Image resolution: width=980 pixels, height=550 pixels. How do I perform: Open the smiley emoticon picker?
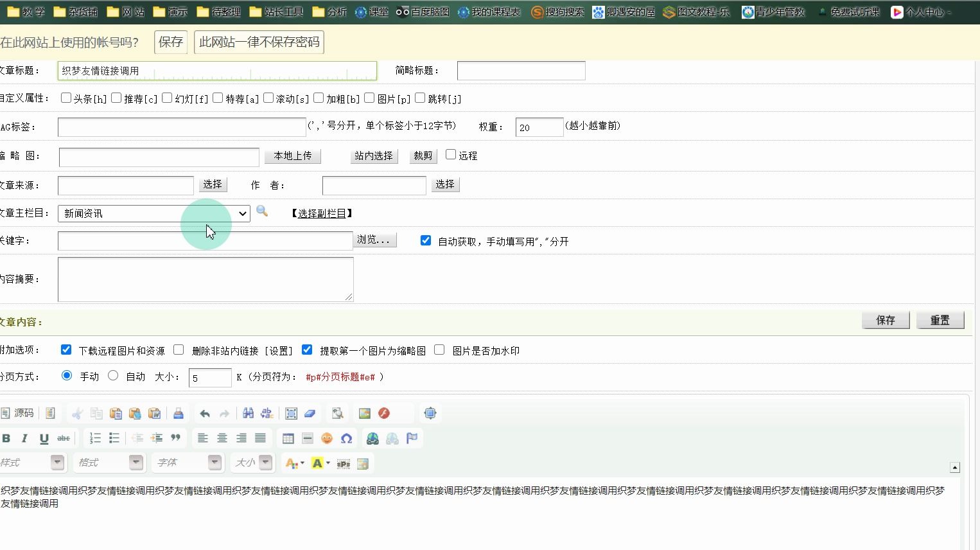click(327, 438)
